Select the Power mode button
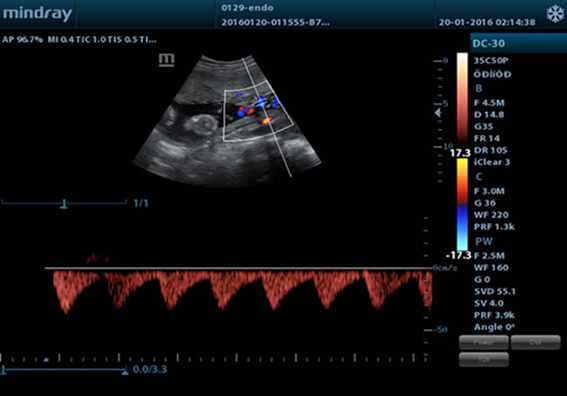Image resolution: width=567 pixels, height=396 pixels. point(484,342)
